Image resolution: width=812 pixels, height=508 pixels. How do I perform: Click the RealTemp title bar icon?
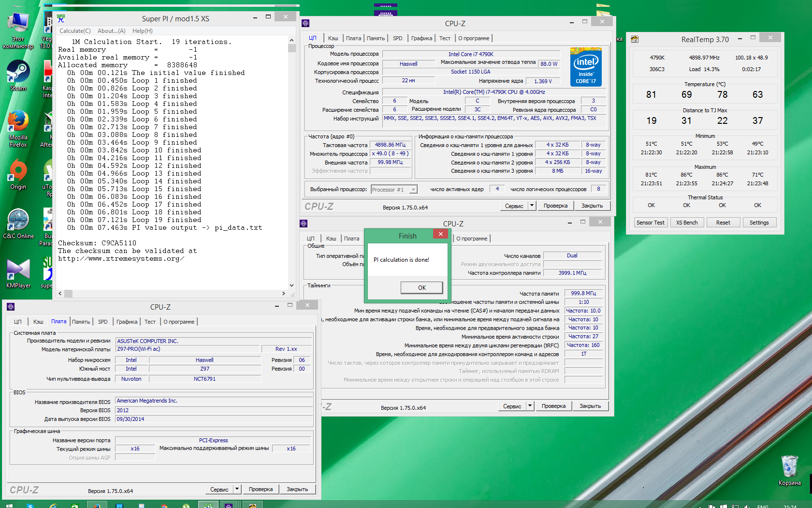tap(635, 39)
